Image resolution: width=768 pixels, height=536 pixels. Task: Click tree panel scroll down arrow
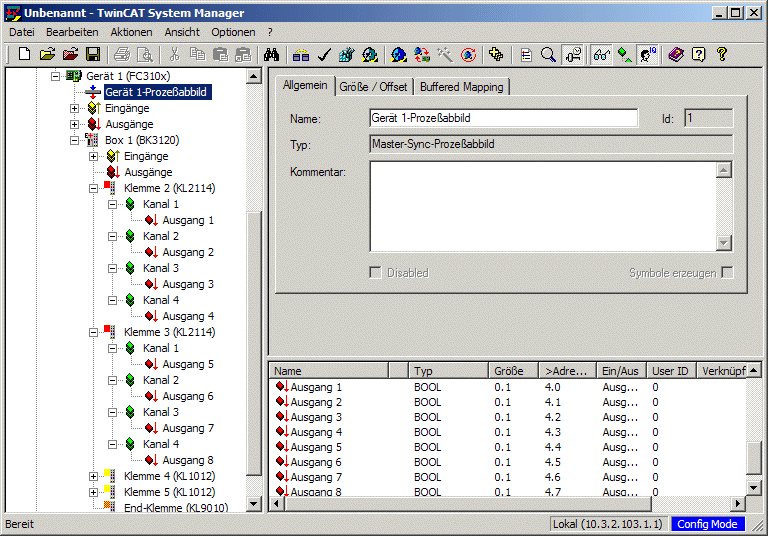click(x=254, y=504)
